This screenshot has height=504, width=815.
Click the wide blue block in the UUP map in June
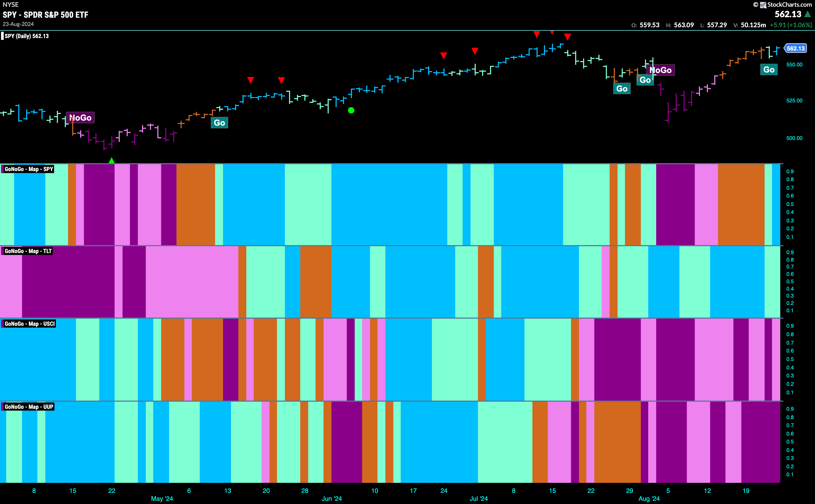(439, 442)
